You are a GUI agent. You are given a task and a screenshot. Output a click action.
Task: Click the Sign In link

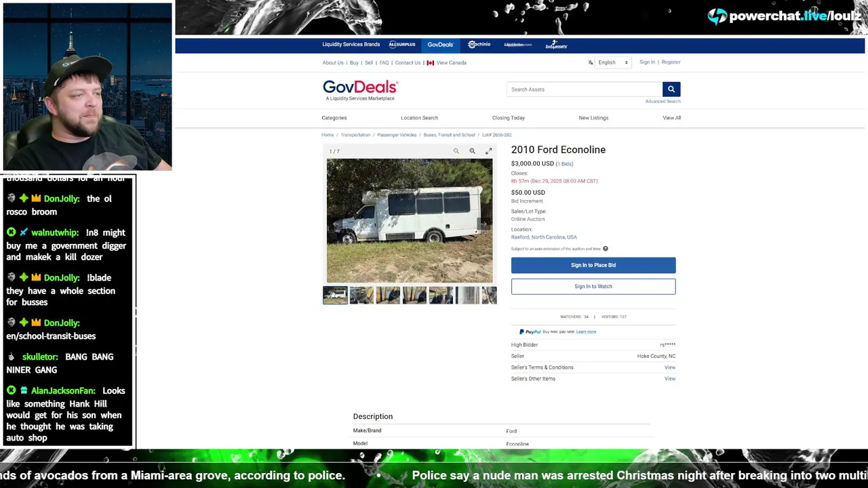(647, 62)
